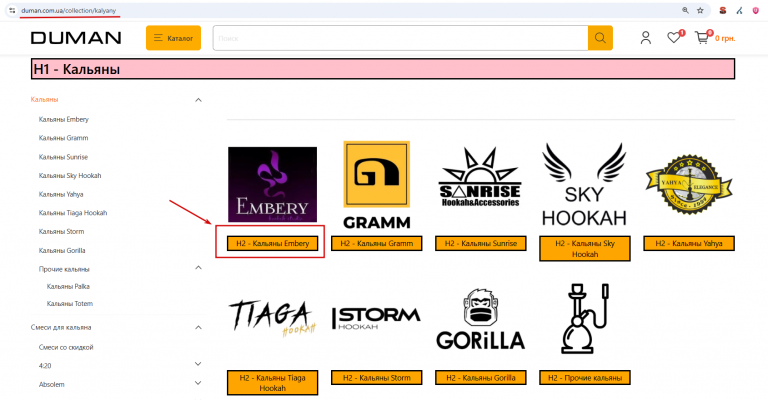Open H2 - Кальяны Sky Hookah heading link
This screenshot has height=400, width=768.
(585, 249)
